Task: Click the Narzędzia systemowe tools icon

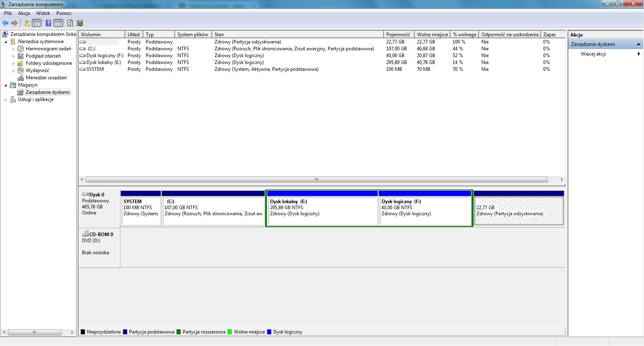Action: (13, 41)
